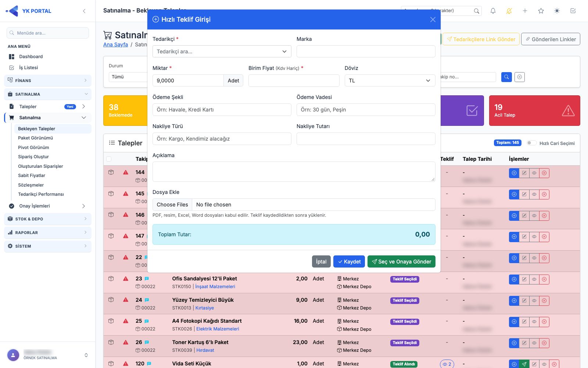Screen dimensions: 588x368
Task: Delete request row 146 with red x
Action: [x=544, y=216]
